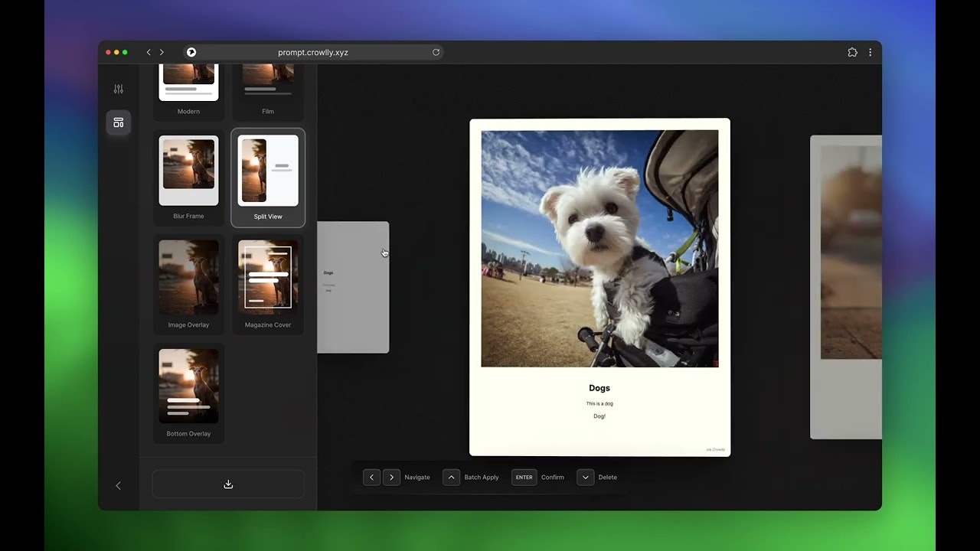The image size is (980, 551).
Task: Reload the page in the address bar
Action: (436, 52)
